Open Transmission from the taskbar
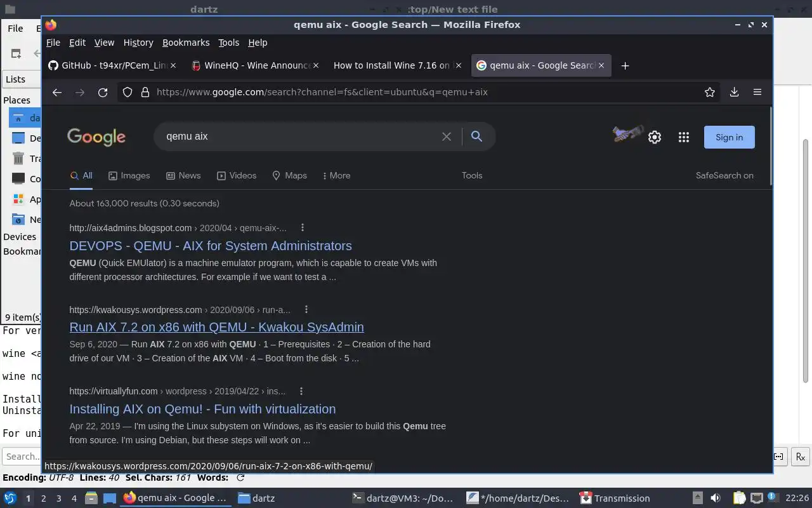The height and width of the screenshot is (508, 812). [x=615, y=498]
